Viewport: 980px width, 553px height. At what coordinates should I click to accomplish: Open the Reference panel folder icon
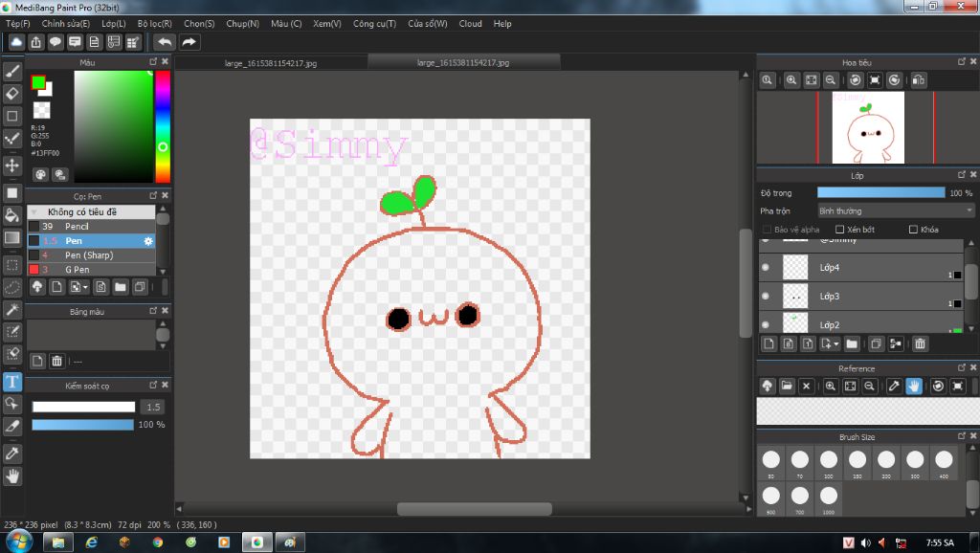787,387
